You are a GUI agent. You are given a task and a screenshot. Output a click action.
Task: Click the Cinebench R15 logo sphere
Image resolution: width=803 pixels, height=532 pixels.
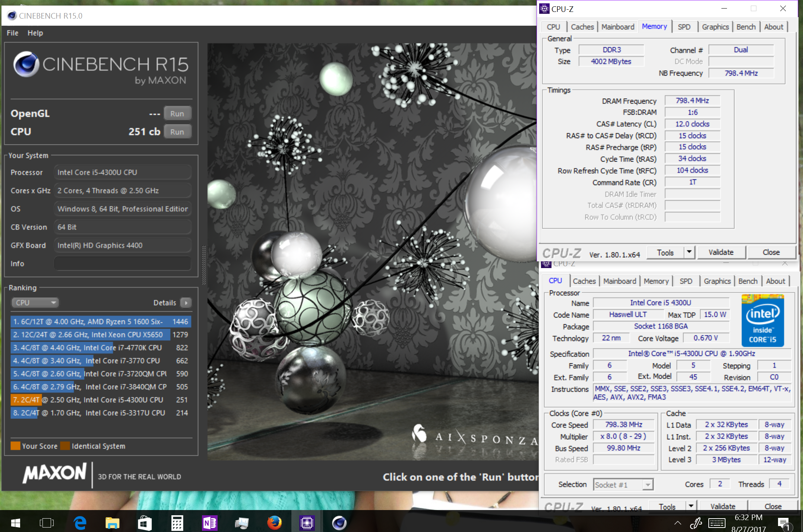click(26, 64)
